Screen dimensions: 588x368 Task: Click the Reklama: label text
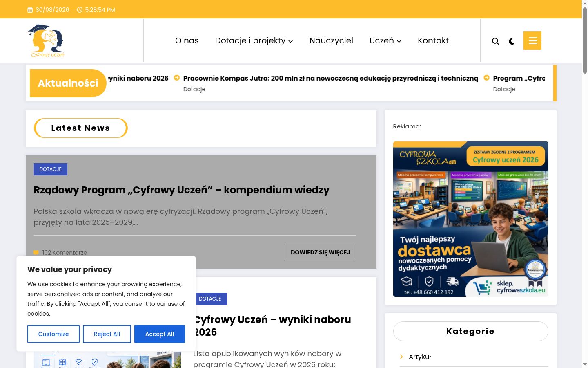(407, 126)
